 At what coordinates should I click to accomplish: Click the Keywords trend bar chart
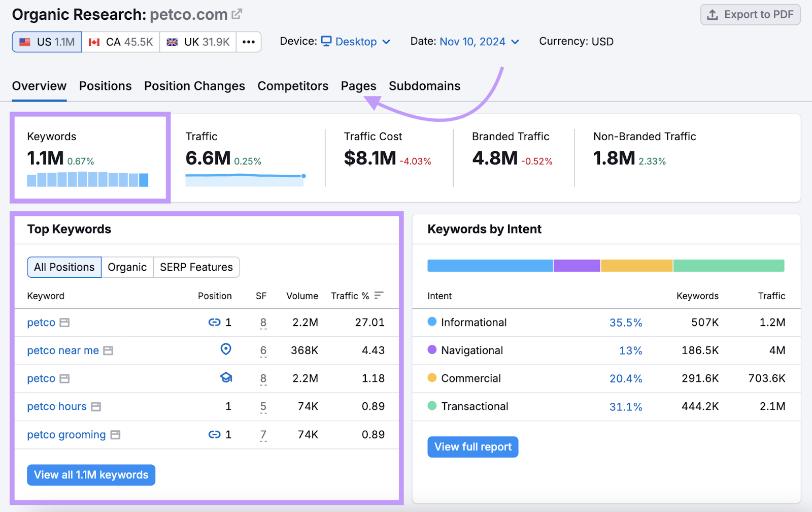click(x=87, y=180)
